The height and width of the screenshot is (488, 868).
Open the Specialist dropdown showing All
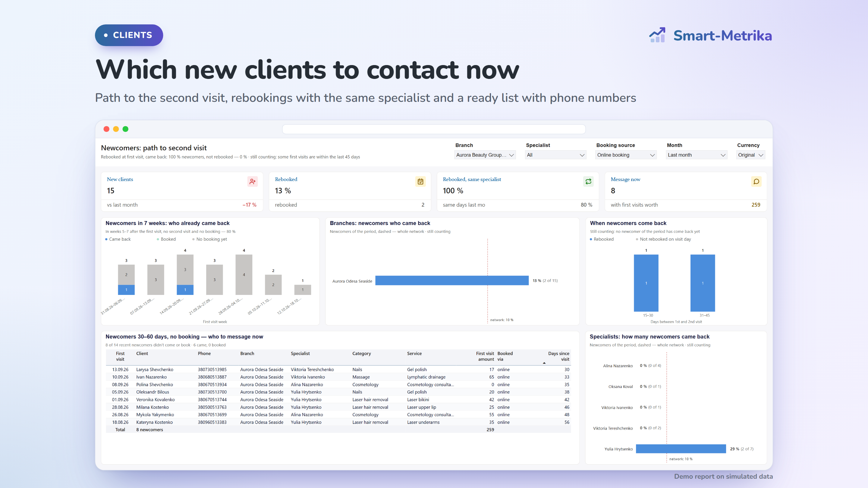click(556, 155)
